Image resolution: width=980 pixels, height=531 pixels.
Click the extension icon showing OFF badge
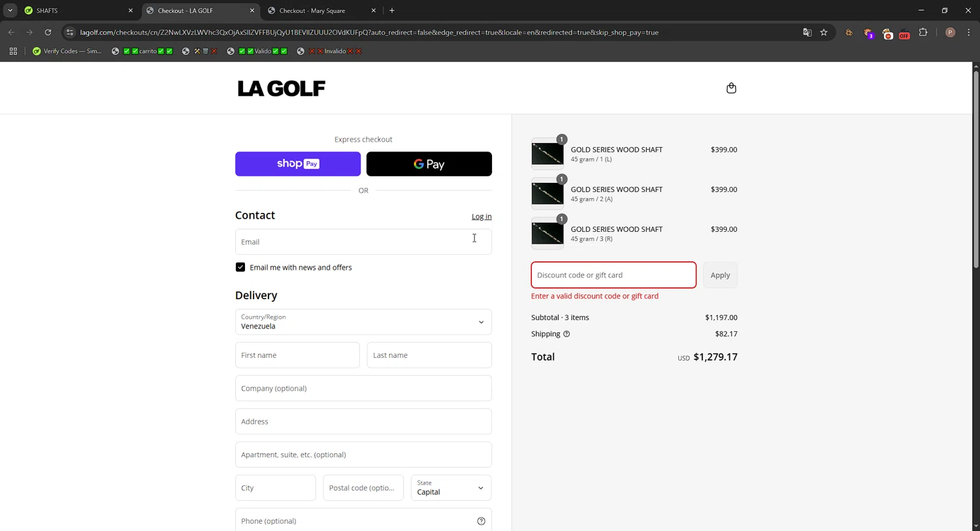904,33
